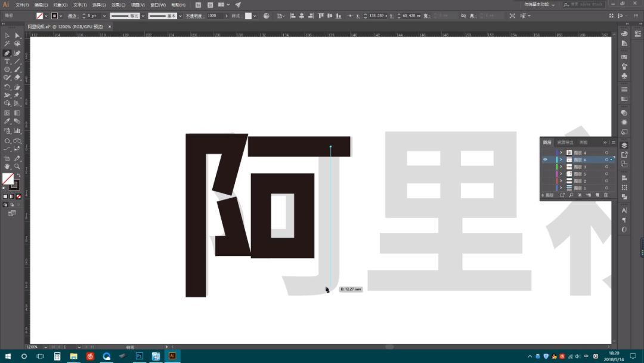The width and height of the screenshot is (644, 363).
Task: Switch to the 阿里视频.ai document tab
Action: (x=66, y=26)
